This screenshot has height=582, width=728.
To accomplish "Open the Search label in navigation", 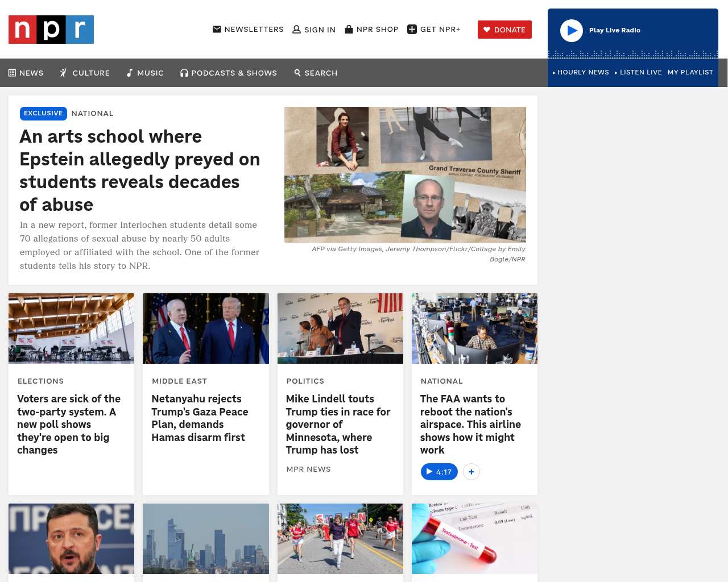I will pyautogui.click(x=321, y=73).
